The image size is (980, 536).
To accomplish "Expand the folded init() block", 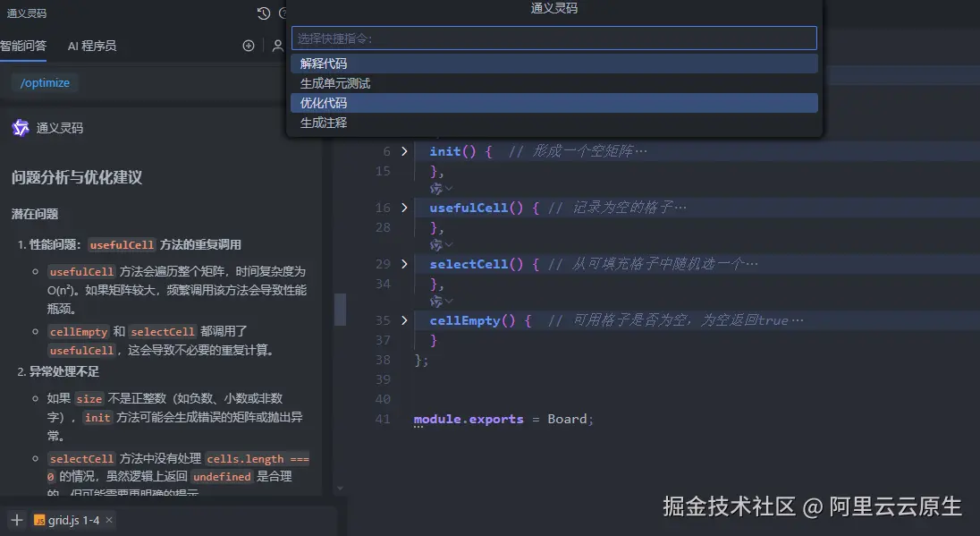I will pyautogui.click(x=404, y=151).
